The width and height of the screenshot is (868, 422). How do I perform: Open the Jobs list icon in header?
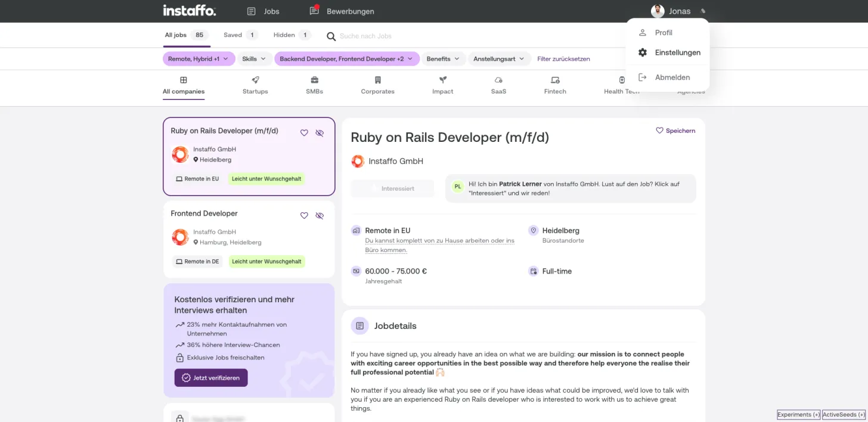click(252, 11)
